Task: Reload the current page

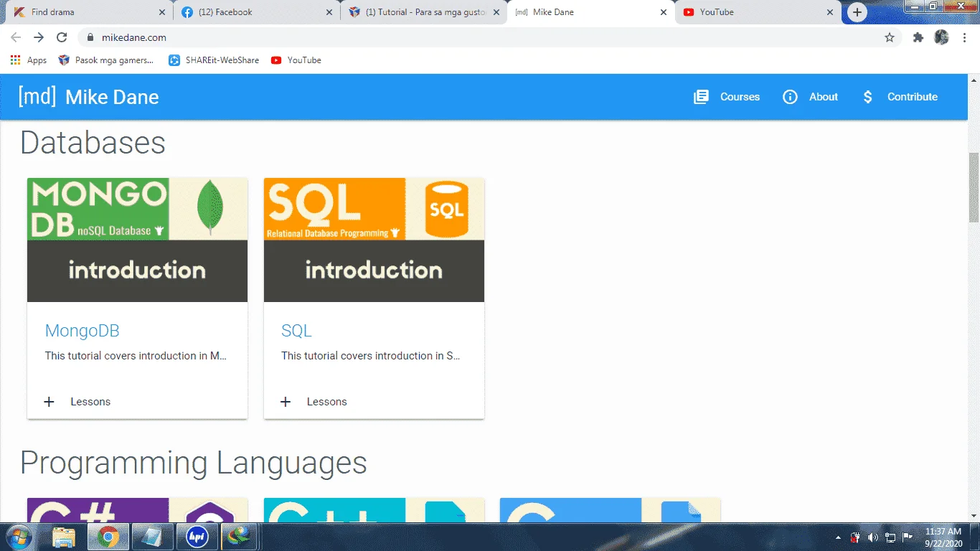Action: pyautogui.click(x=62, y=37)
